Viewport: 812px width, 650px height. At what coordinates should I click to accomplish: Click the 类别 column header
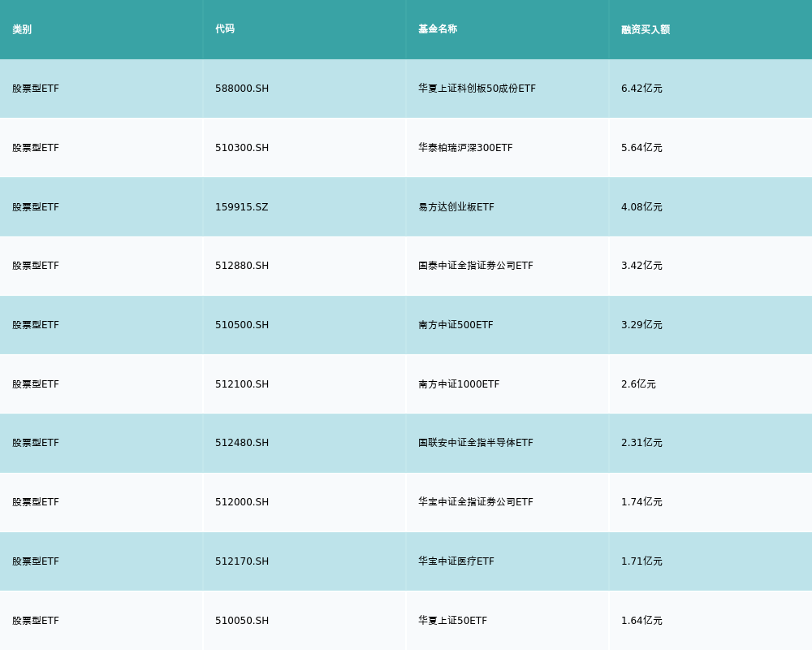[22, 29]
